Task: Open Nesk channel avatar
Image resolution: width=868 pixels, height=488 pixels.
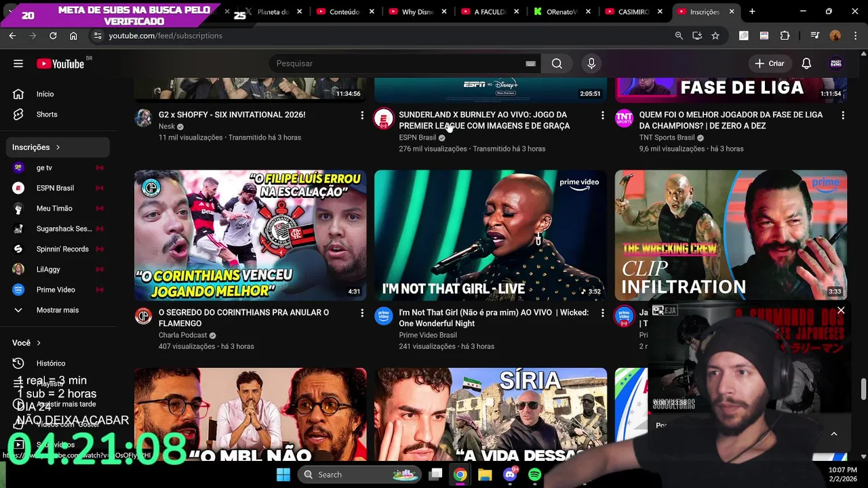Action: 143,118
